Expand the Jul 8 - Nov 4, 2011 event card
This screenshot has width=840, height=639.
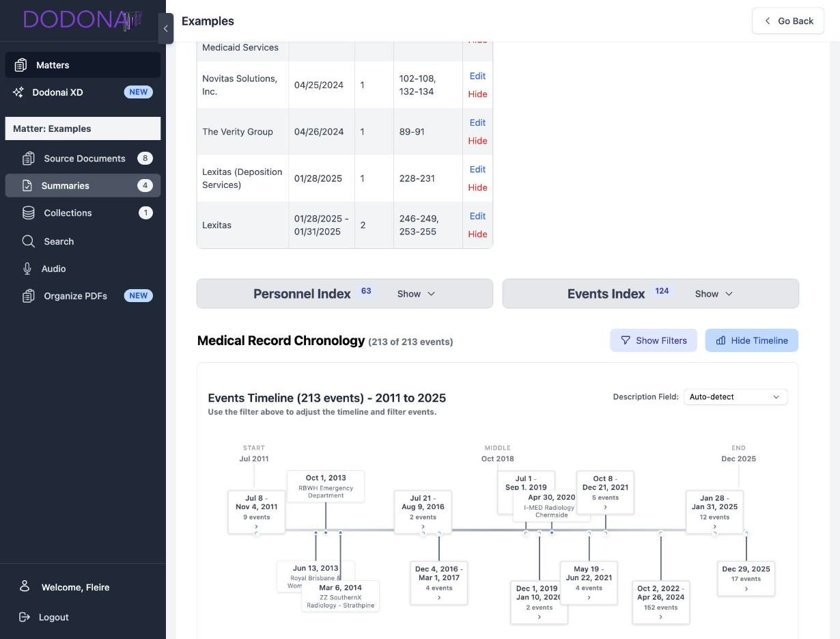(x=256, y=512)
